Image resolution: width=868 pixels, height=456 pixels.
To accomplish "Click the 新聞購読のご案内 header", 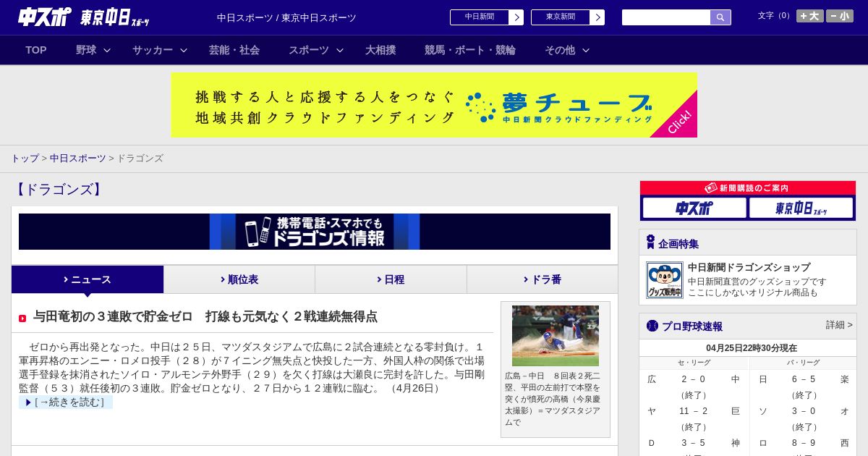I will tap(748, 188).
